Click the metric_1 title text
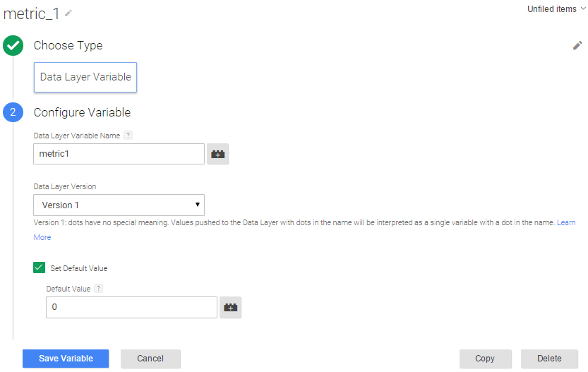The image size is (588, 372). [31, 14]
